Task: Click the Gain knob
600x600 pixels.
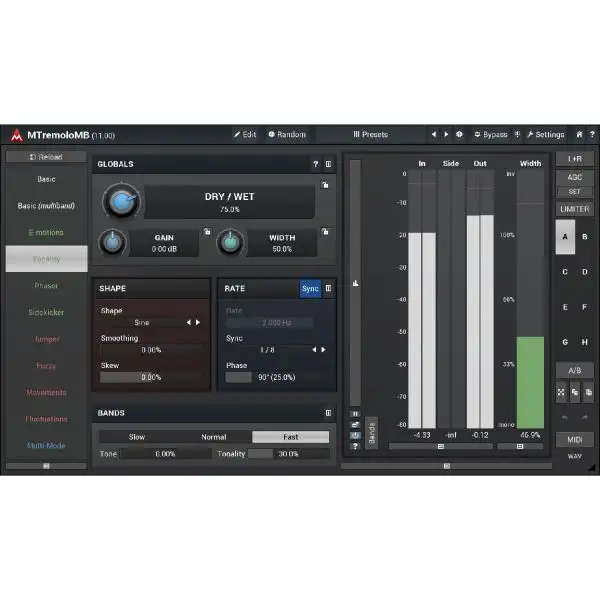Action: point(113,243)
